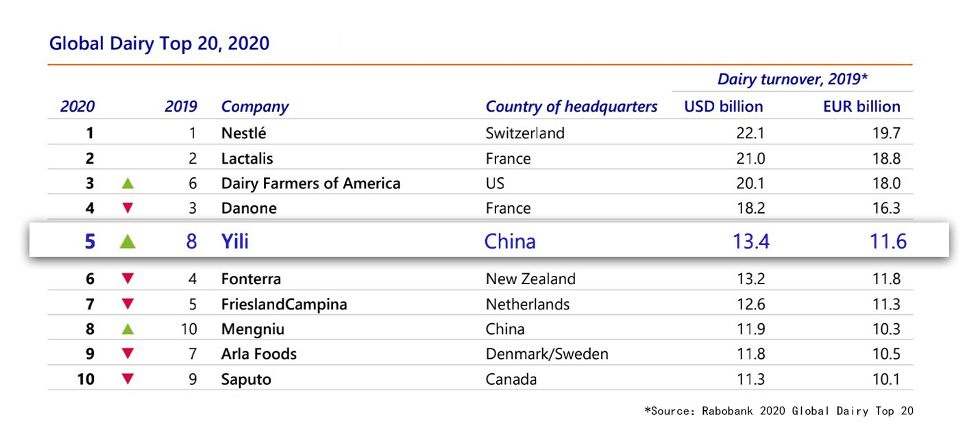
Task: Click the Global Dairy Top 20, 2020 title
Action: (159, 44)
